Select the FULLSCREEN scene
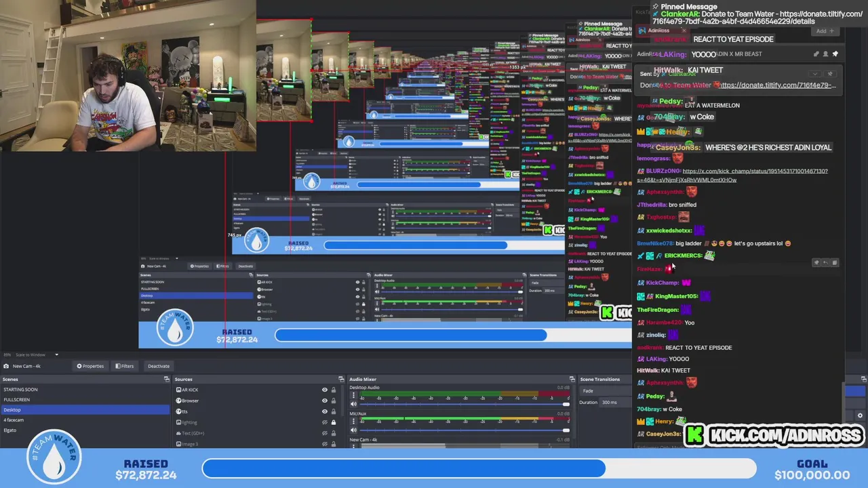Screen dimensions: 868x488 point(85,400)
